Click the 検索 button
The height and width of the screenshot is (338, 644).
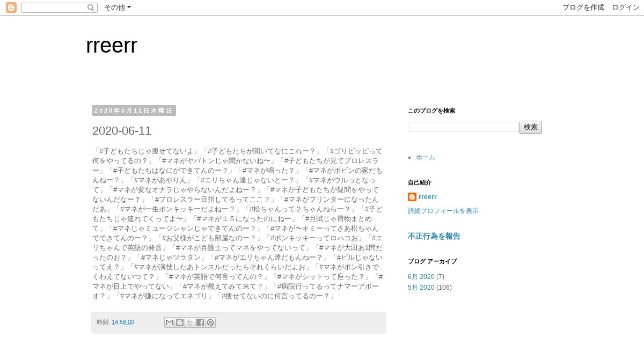(531, 127)
